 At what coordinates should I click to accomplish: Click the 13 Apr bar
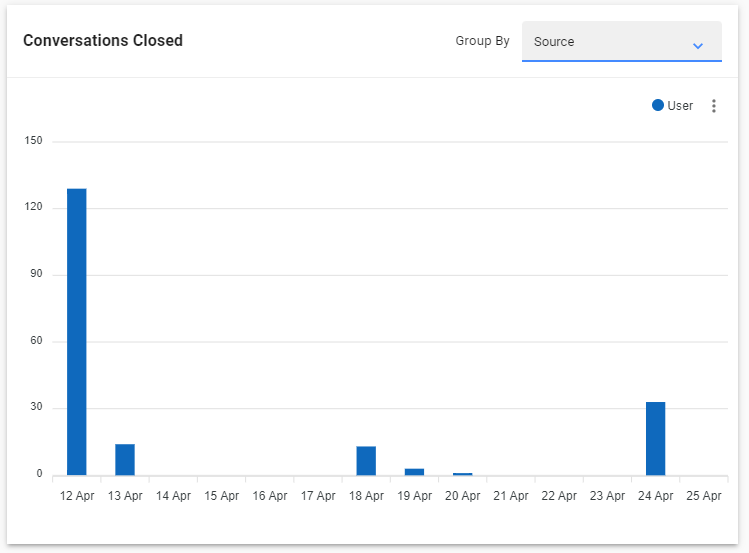point(125,459)
